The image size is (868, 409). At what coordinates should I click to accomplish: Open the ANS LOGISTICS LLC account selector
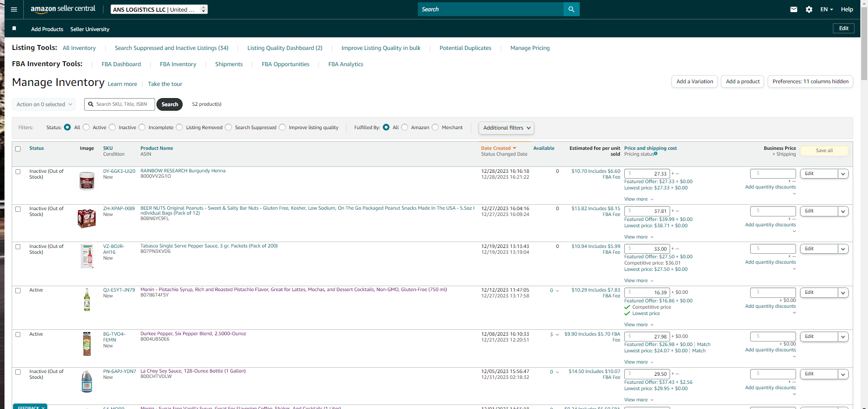[159, 9]
